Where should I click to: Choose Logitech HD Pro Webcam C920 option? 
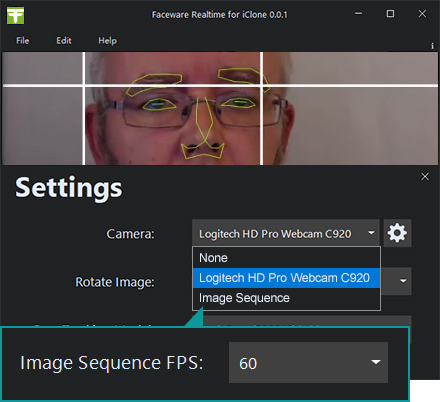286,278
